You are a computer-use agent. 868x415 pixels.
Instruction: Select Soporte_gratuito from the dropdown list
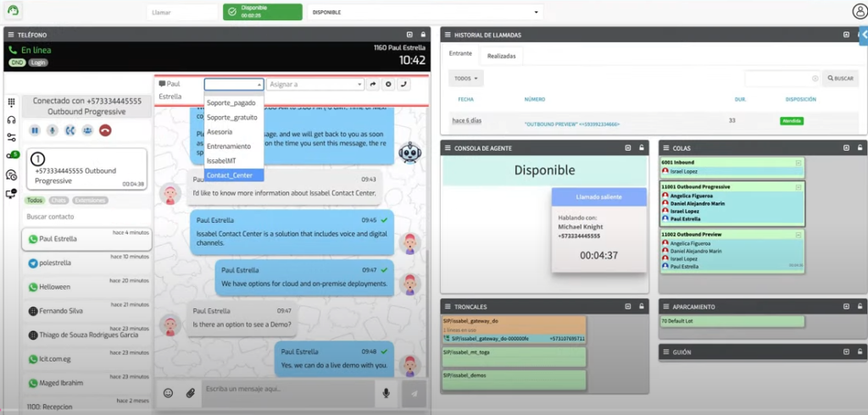point(234,118)
